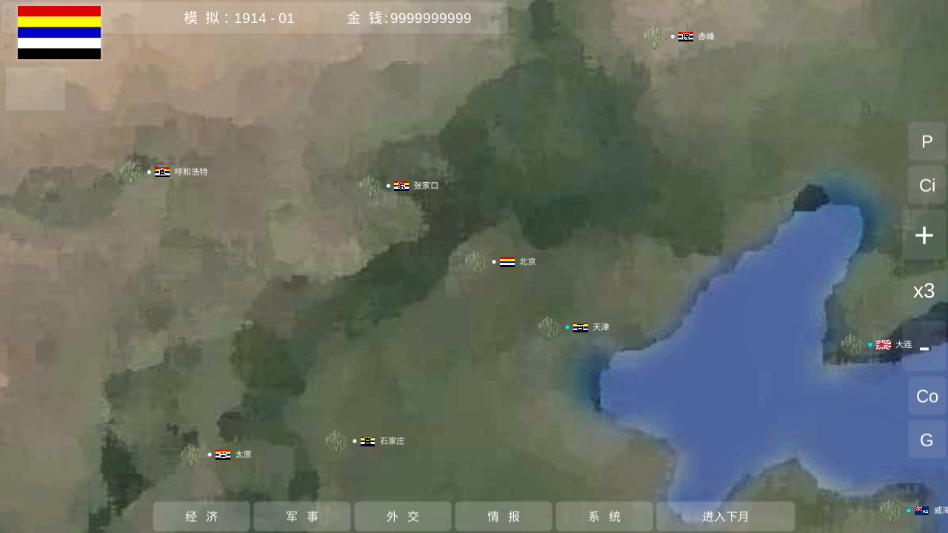Select the troop icon beside 大连
The height and width of the screenshot is (533, 948).
point(851,345)
